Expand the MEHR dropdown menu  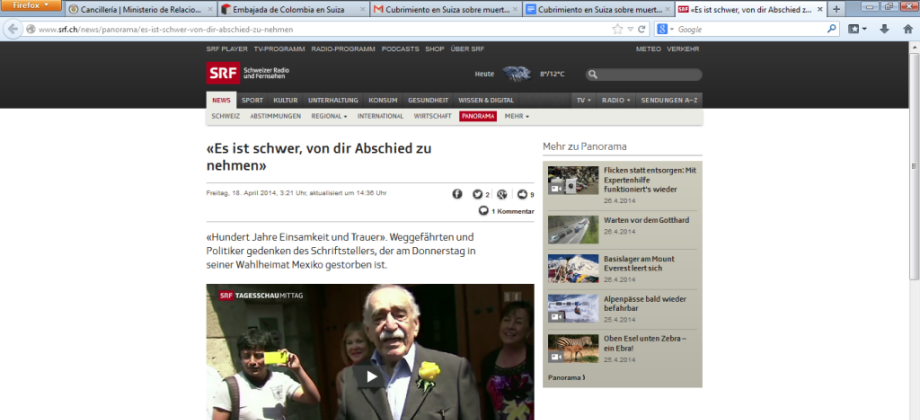coord(516,116)
